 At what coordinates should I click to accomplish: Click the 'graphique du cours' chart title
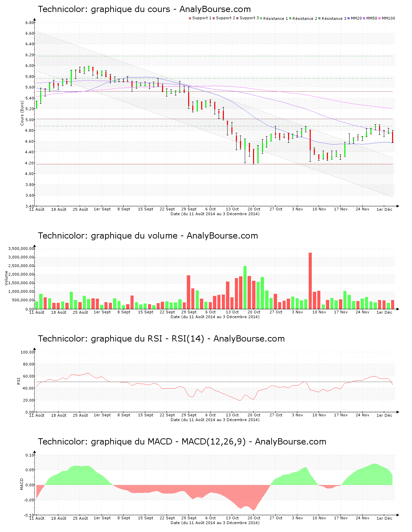pyautogui.click(x=144, y=9)
